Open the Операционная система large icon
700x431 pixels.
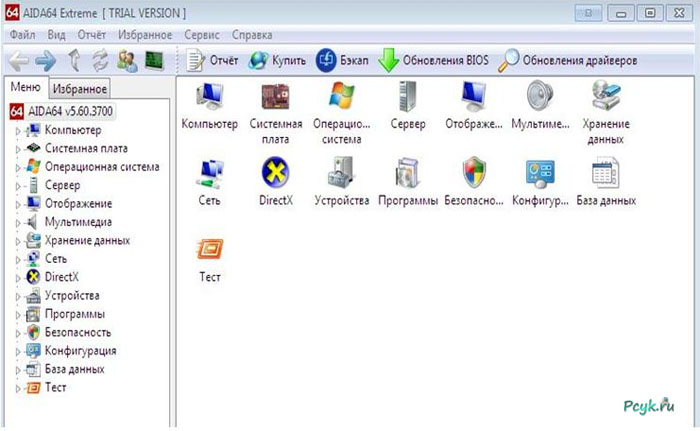(x=342, y=96)
